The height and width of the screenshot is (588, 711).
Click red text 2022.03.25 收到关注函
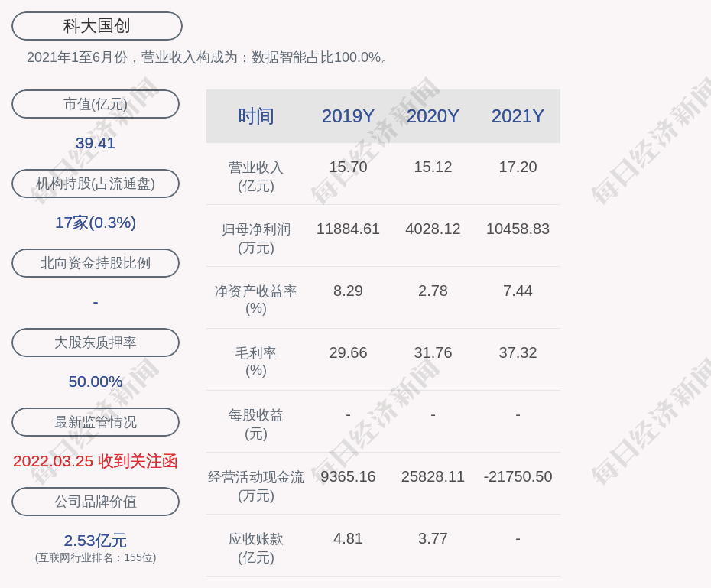[96, 461]
